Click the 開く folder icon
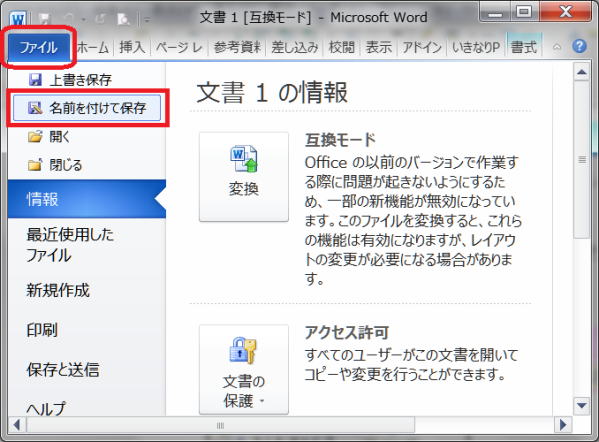 click(35, 136)
